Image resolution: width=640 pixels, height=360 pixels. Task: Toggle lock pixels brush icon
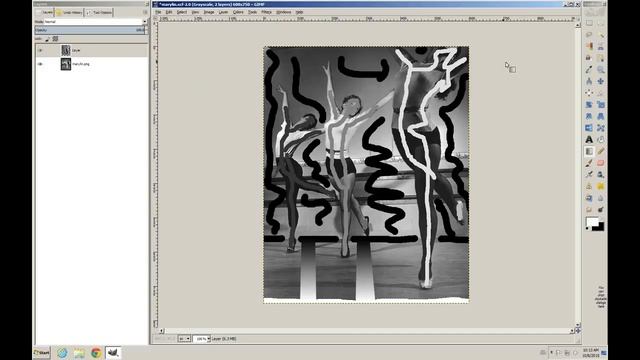pyautogui.click(x=47, y=39)
